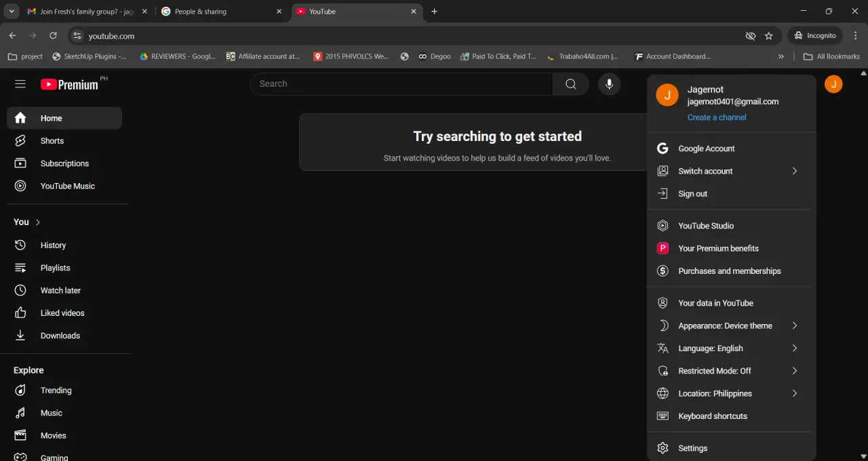
Task: Open Playlists in the sidebar
Action: tap(64, 268)
